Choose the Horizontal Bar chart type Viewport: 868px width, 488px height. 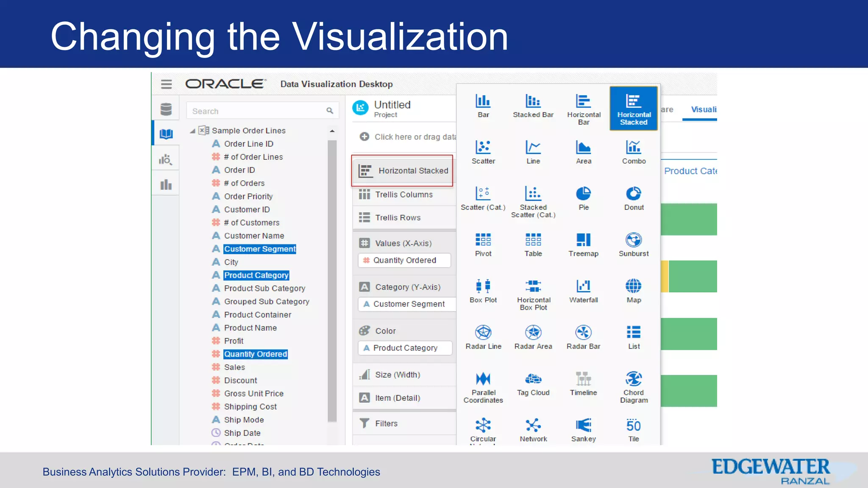pos(584,109)
